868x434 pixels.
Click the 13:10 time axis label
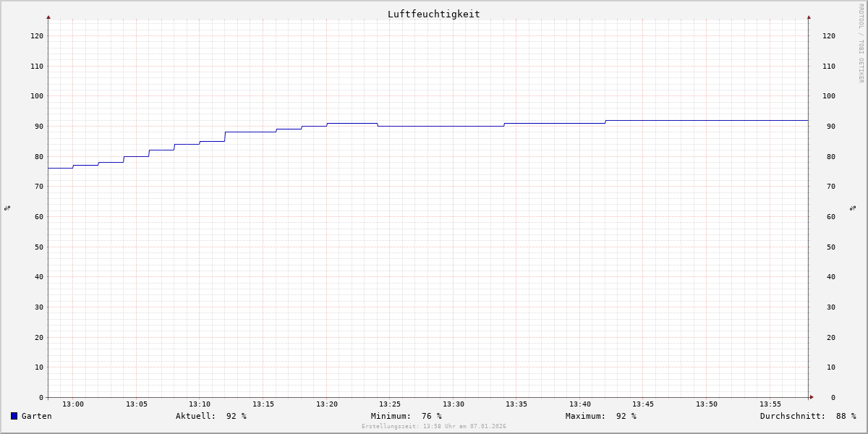coord(200,404)
